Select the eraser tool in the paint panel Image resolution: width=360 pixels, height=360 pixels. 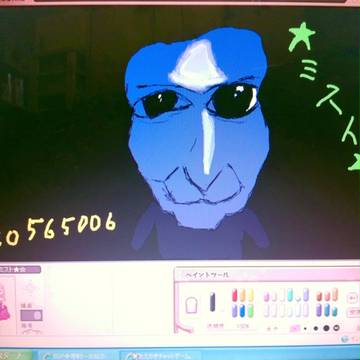pos(191,305)
